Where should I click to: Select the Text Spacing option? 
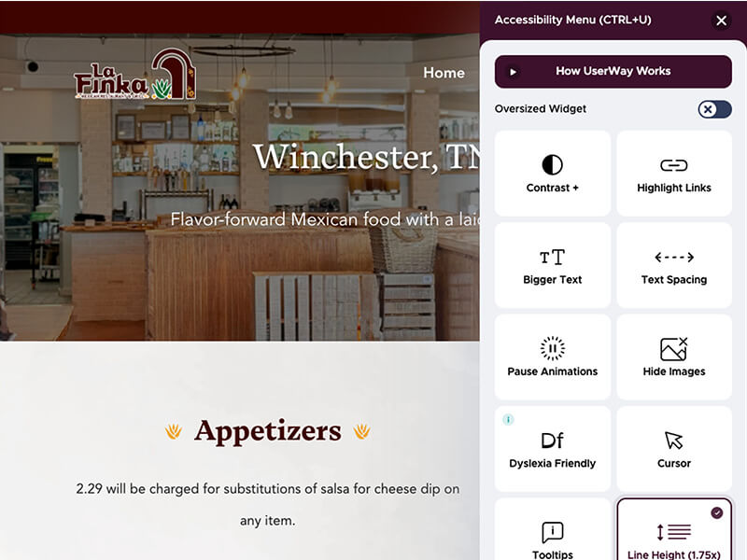pyautogui.click(x=674, y=265)
